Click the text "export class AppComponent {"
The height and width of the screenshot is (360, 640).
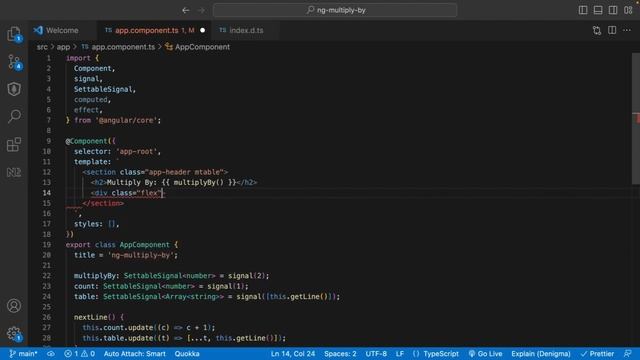[122, 244]
